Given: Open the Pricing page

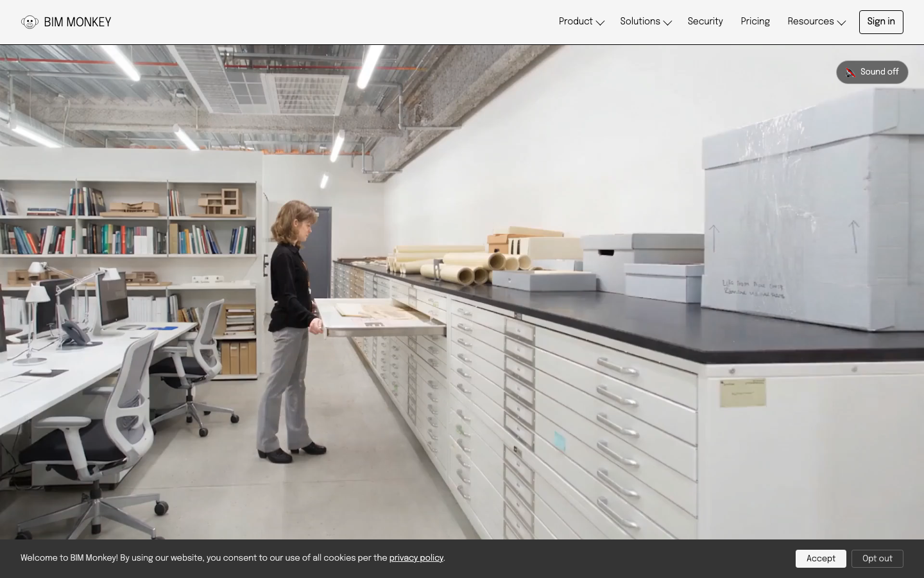Looking at the screenshot, I should [755, 22].
